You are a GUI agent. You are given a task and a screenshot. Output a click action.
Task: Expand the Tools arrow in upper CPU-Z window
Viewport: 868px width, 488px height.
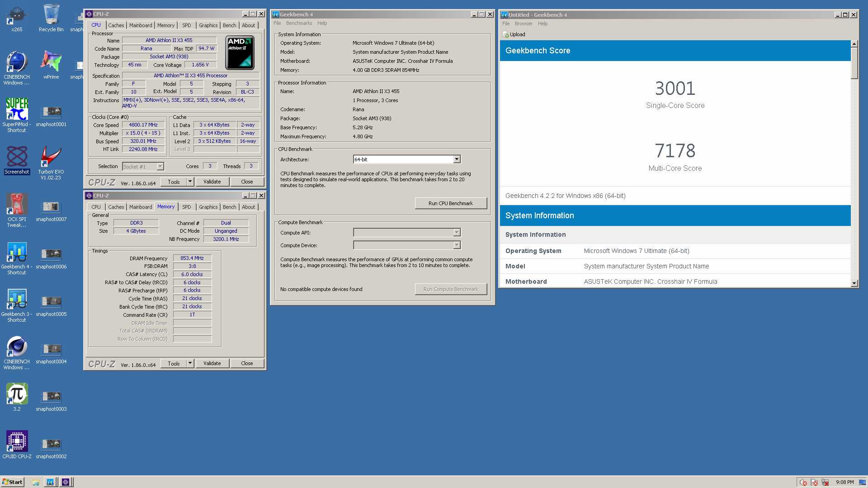point(190,182)
